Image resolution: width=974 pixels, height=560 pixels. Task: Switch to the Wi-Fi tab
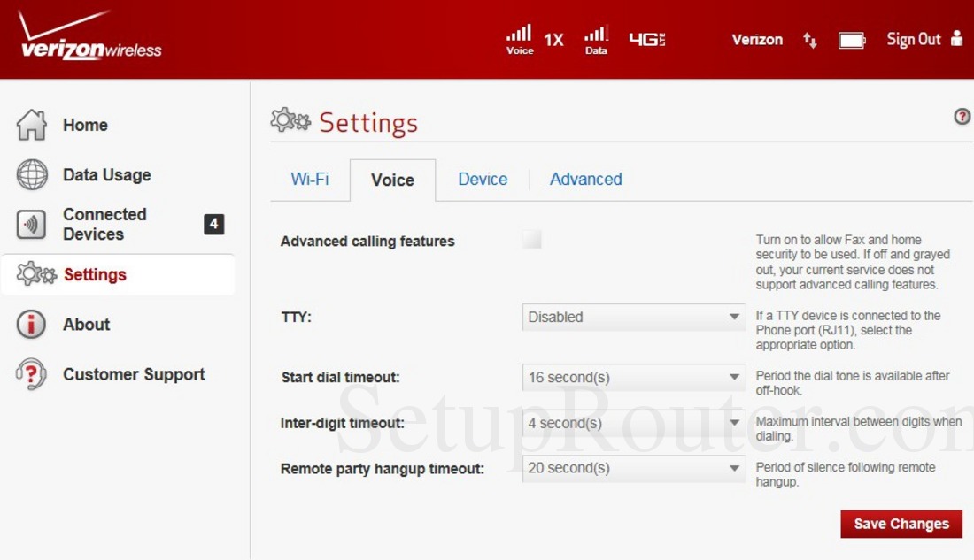coord(309,179)
